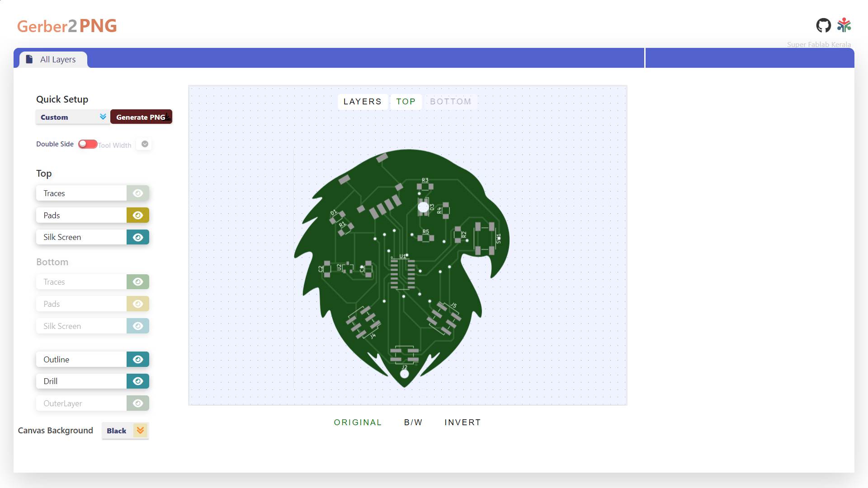This screenshot has height=488, width=868.
Task: Enable the Double Side switch
Action: click(88, 144)
